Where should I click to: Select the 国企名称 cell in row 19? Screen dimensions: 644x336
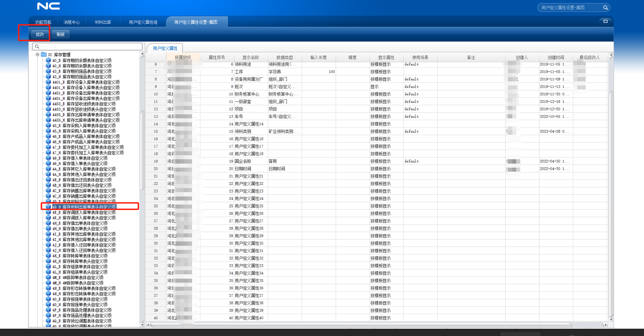click(x=251, y=161)
